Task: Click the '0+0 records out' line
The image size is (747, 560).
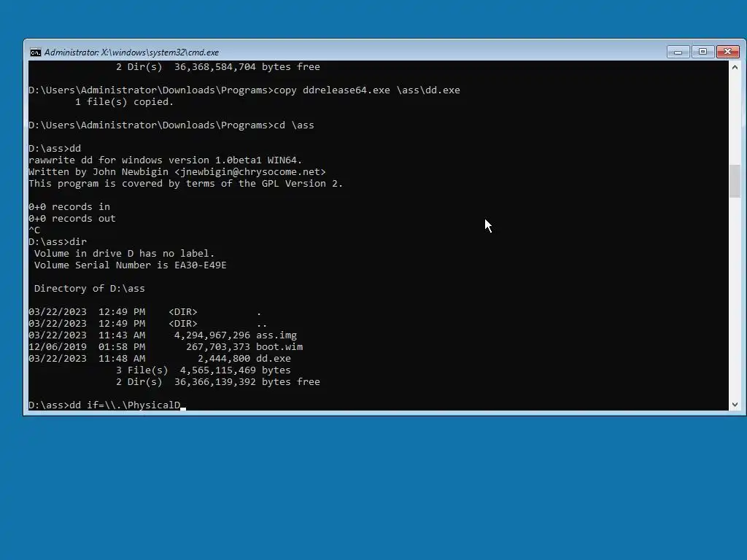Action: [x=72, y=219]
